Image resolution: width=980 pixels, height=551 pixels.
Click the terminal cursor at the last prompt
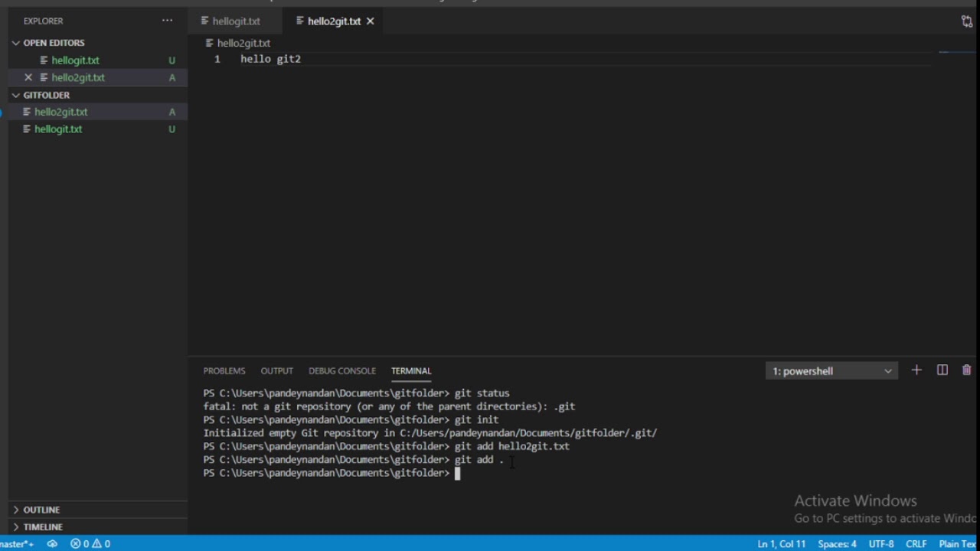coord(457,473)
